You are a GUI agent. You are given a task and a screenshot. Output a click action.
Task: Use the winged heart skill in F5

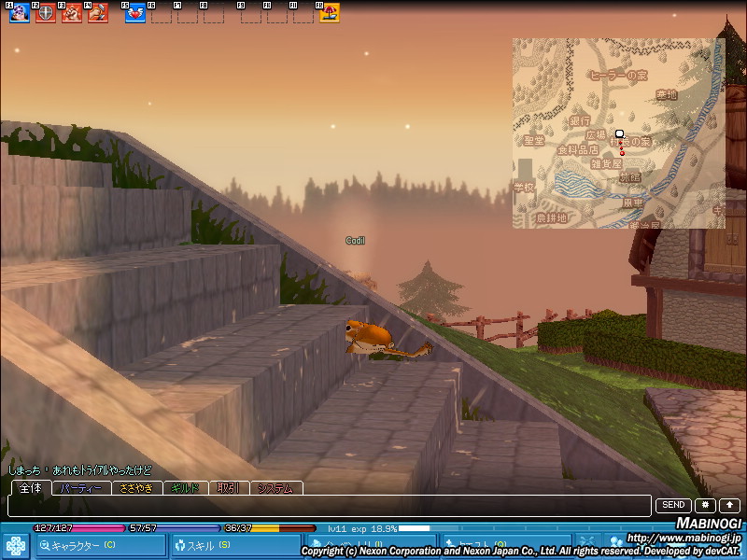[x=134, y=13]
